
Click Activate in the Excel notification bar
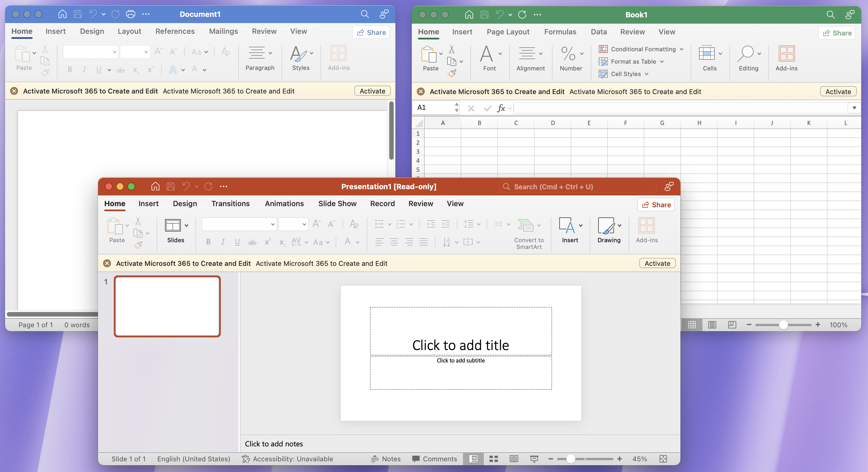pyautogui.click(x=838, y=91)
